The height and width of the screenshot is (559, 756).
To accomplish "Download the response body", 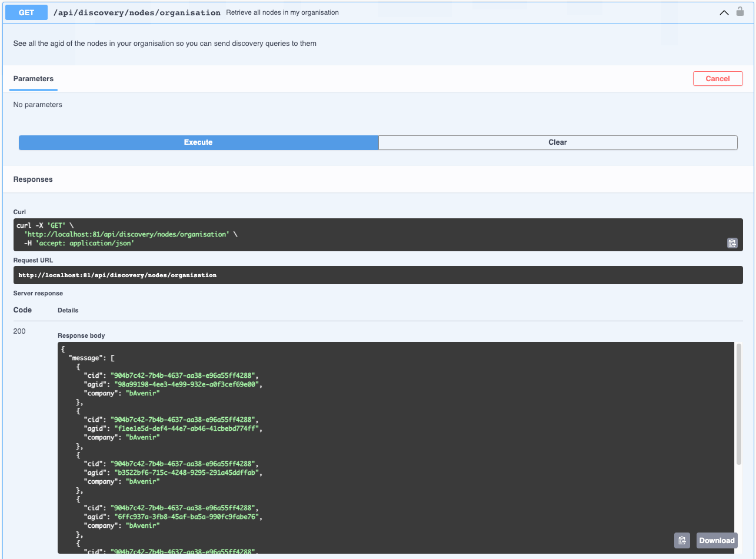I will click(717, 540).
